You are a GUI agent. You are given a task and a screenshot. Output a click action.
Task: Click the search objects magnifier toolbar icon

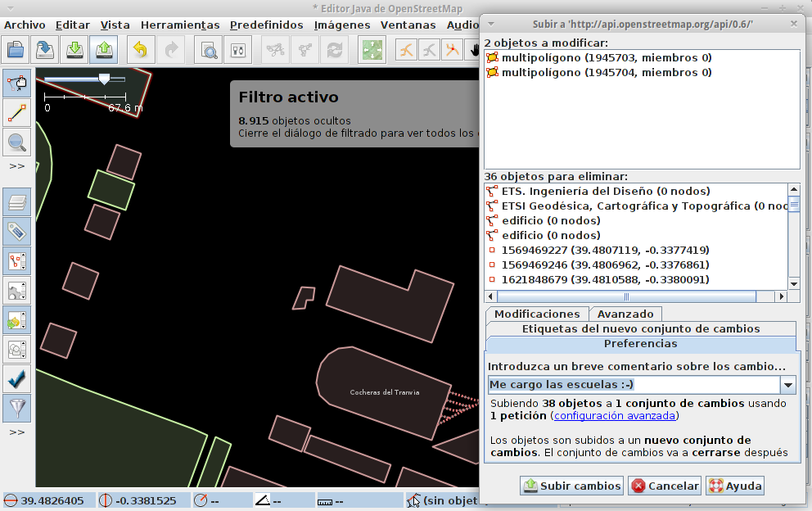click(210, 50)
